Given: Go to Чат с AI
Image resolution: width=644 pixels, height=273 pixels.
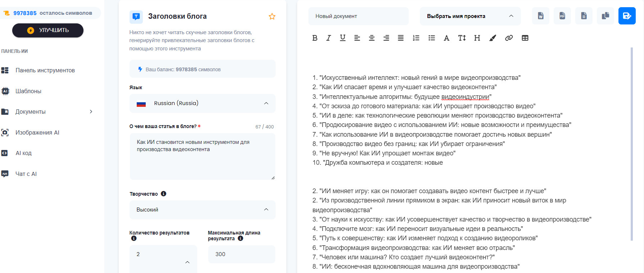Looking at the screenshot, I should pyautogui.click(x=26, y=174).
